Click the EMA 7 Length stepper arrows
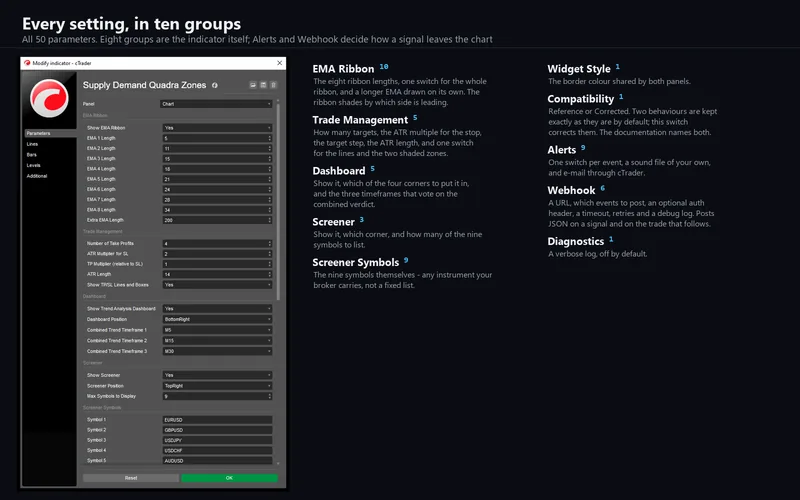This screenshot has height=500, width=800. (x=270, y=199)
